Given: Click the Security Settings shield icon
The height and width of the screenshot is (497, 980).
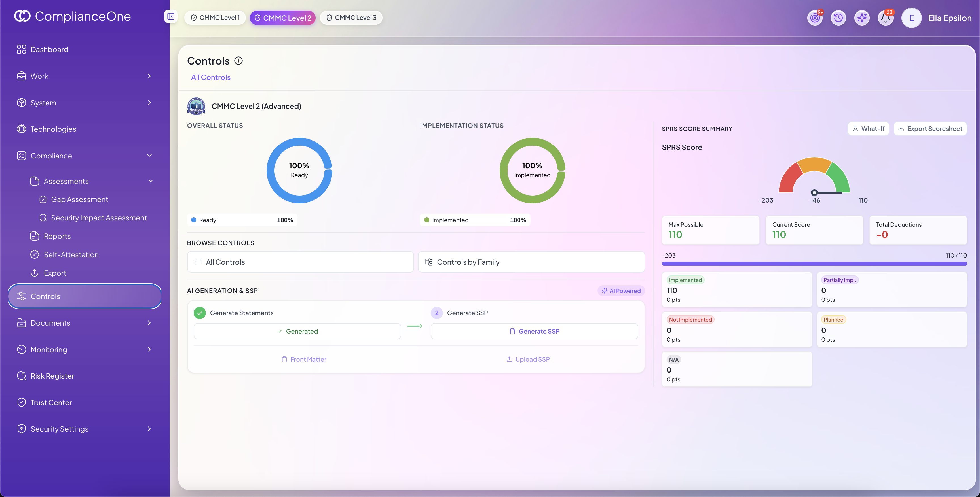Looking at the screenshot, I should click(21, 429).
